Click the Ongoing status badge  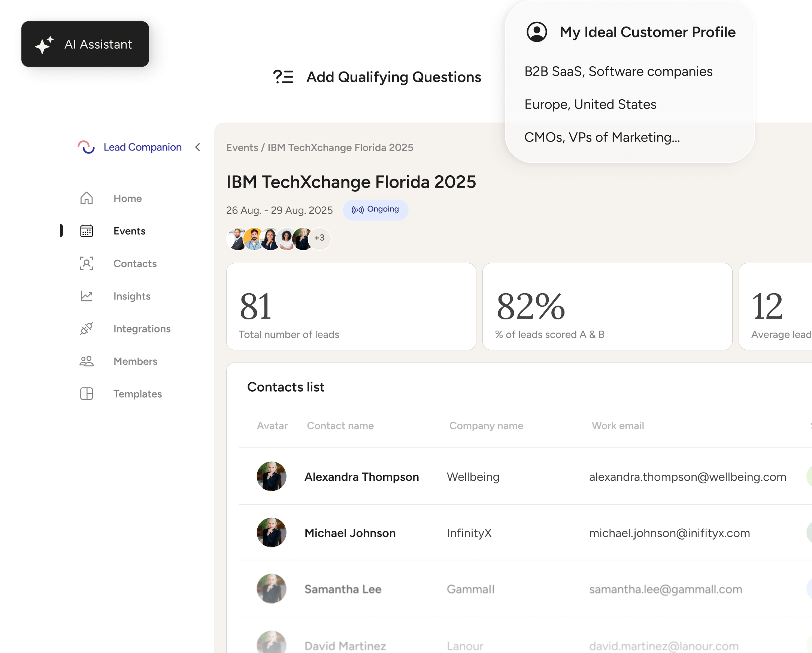pyautogui.click(x=375, y=210)
